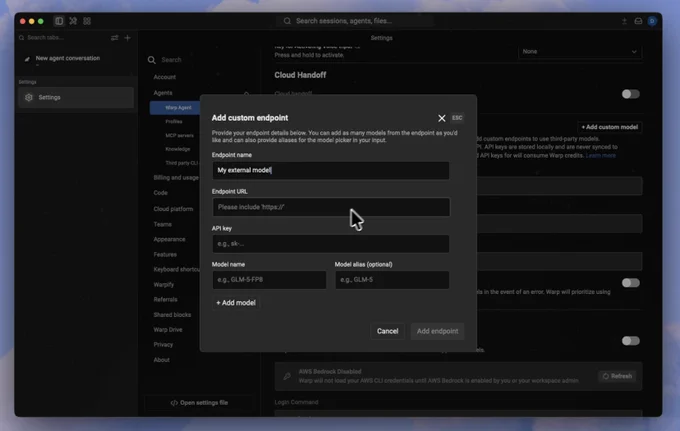The image size is (680, 431).
Task: Open the Account settings section
Action: 165,77
